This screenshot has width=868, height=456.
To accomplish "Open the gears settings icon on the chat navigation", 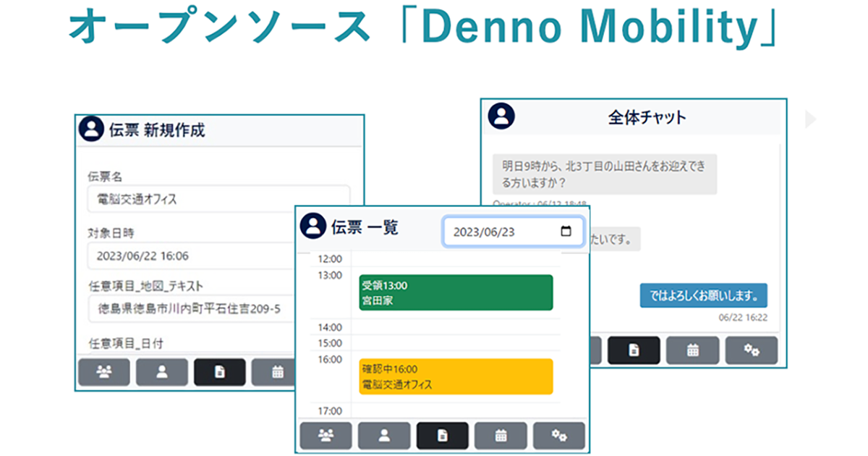I will (x=751, y=350).
